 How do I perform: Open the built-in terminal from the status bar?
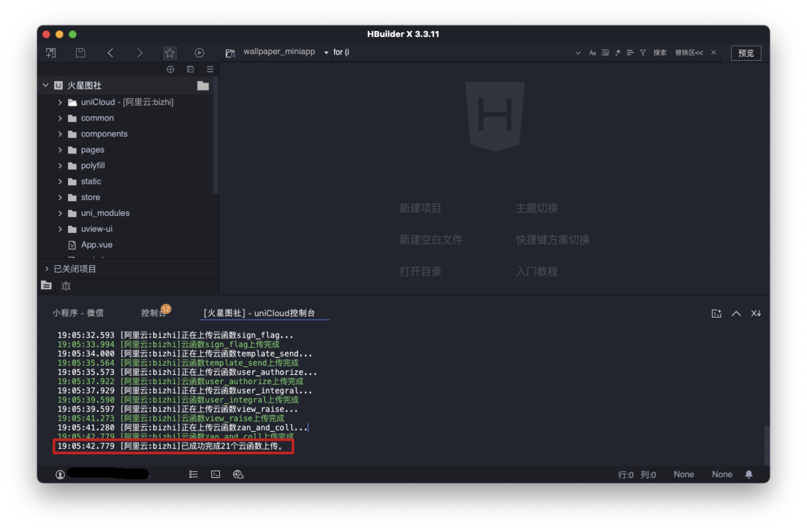[x=216, y=474]
